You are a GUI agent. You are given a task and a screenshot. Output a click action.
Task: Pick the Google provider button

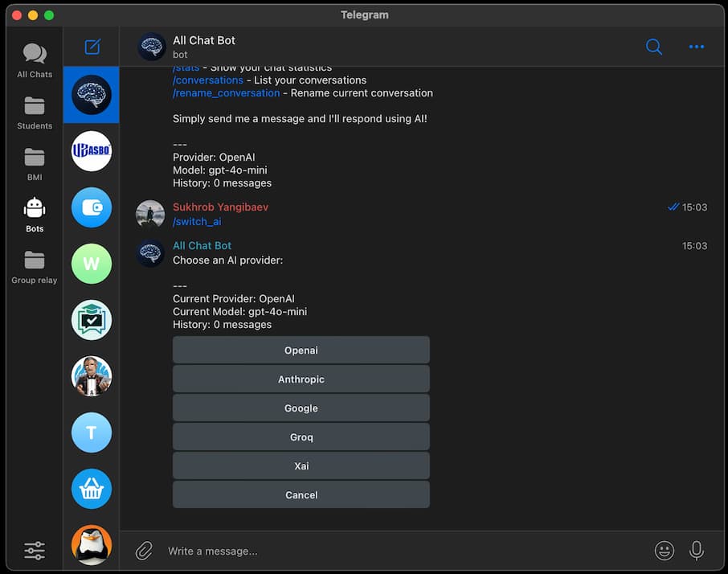point(301,408)
